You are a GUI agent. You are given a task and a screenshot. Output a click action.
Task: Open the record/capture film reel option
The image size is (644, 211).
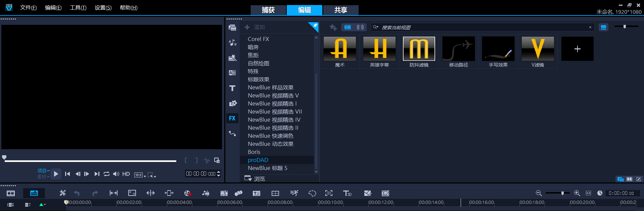(187, 193)
